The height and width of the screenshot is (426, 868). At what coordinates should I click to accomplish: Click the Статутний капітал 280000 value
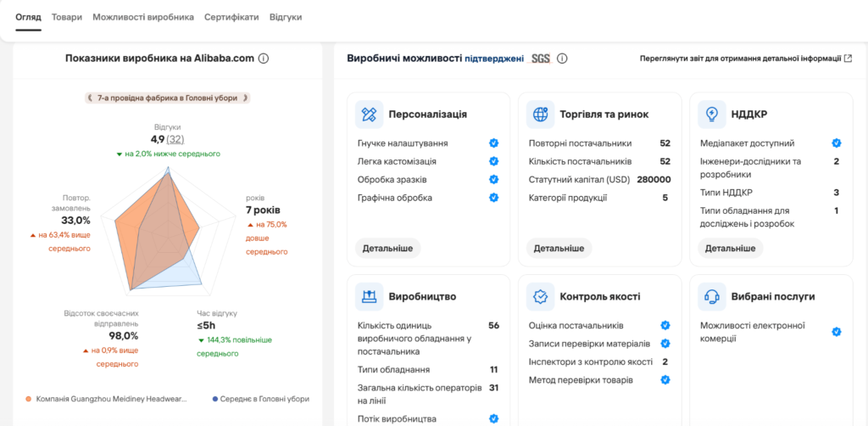[654, 180]
